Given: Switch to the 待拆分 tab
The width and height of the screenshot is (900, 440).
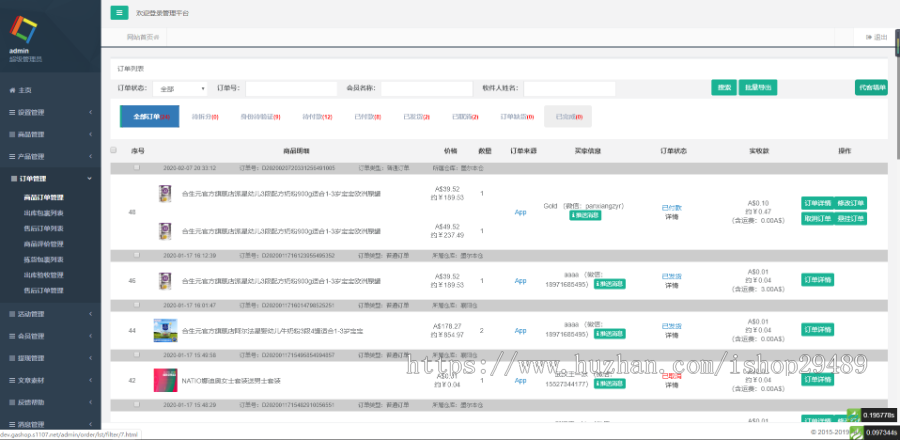Looking at the screenshot, I should 205,116.
